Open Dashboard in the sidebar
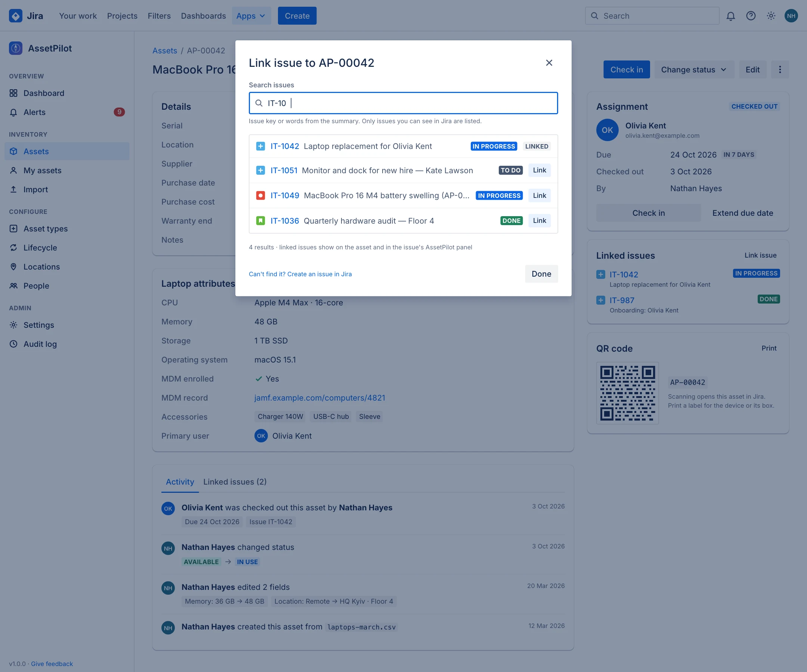The image size is (807, 672). (67, 93)
